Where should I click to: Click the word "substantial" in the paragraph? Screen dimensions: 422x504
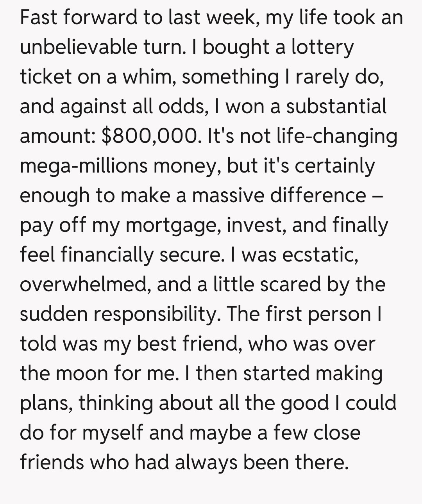pos(336,106)
